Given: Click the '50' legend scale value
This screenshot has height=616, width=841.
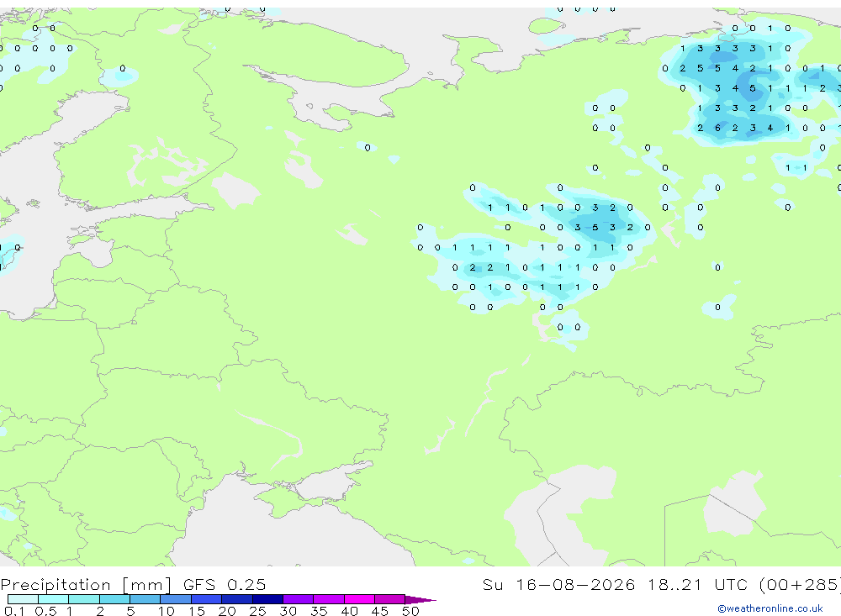Looking at the screenshot, I should pos(410,611).
